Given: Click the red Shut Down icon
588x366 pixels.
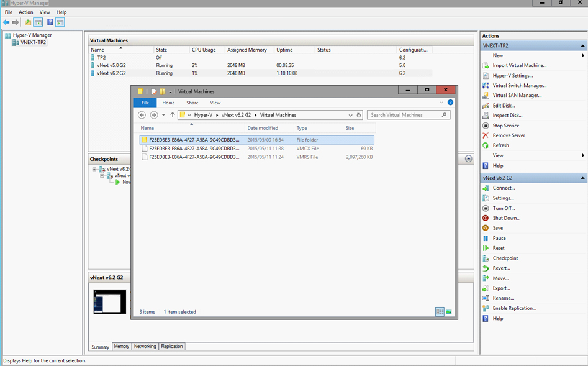Looking at the screenshot, I should point(486,217).
